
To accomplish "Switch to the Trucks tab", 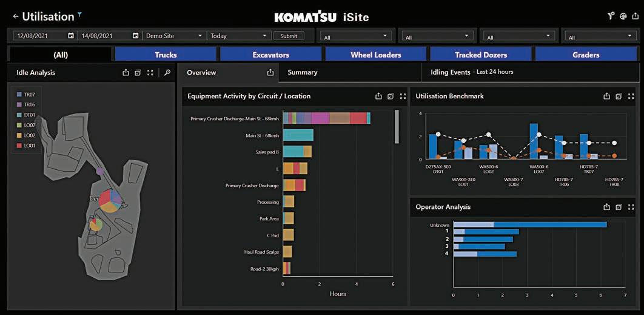I will (166, 54).
